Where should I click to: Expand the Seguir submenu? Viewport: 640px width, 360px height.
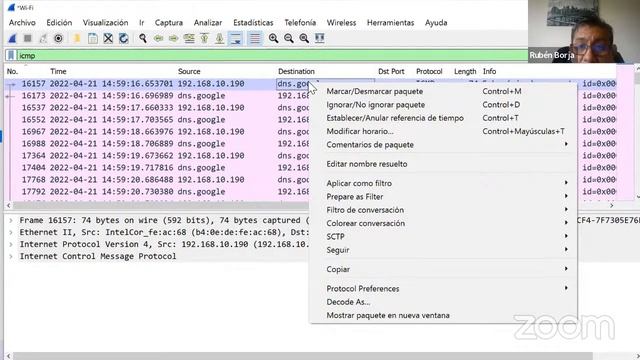tap(443, 250)
